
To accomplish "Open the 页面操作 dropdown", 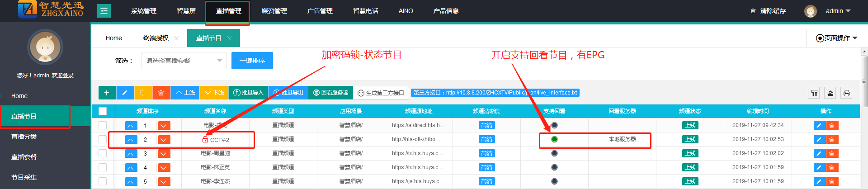I will 836,38.
